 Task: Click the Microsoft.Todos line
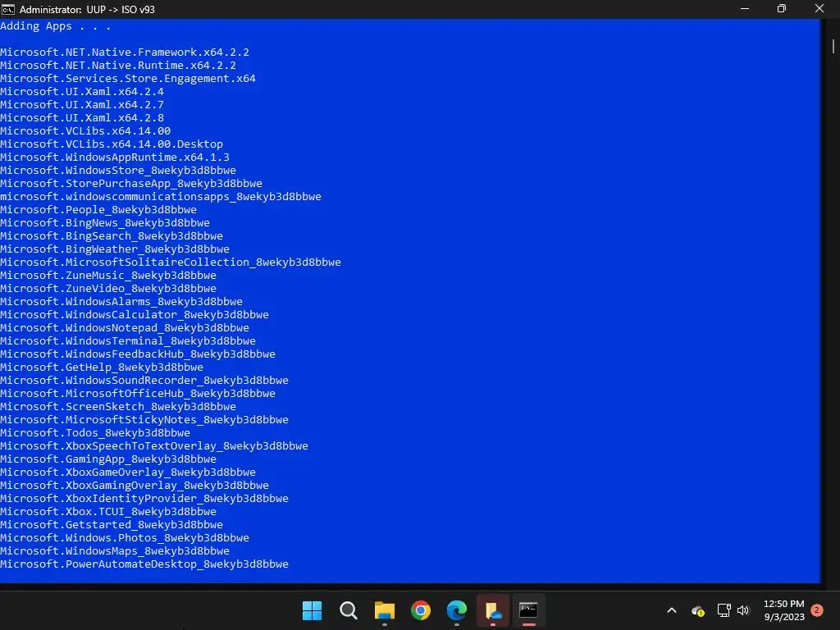(x=95, y=433)
